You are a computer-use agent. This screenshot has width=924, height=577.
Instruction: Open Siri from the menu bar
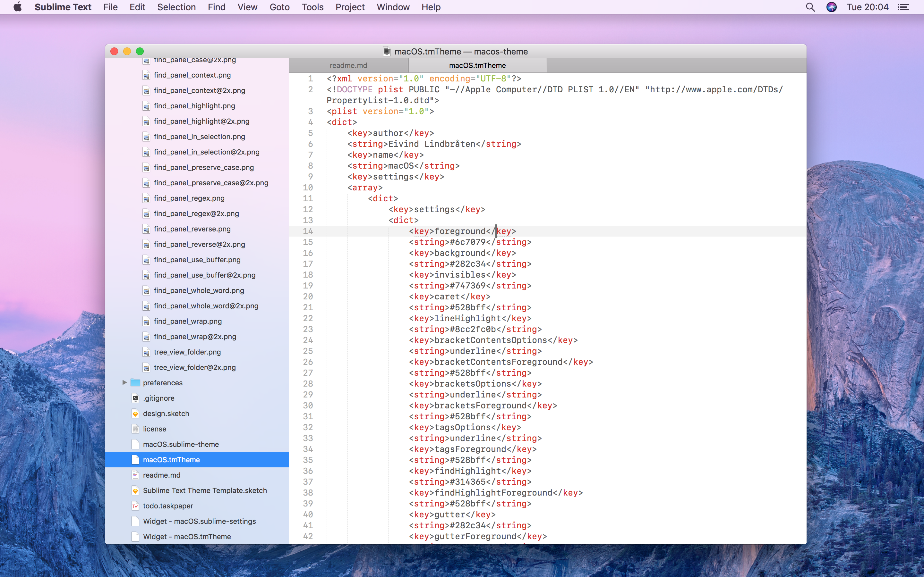point(831,7)
